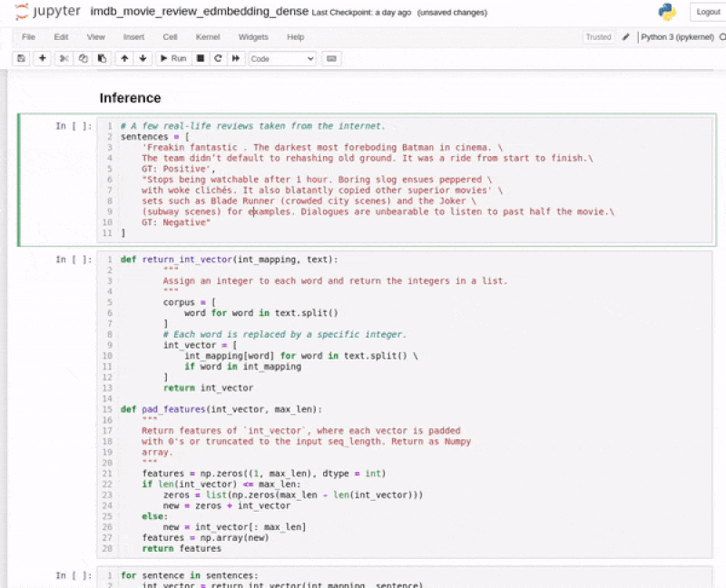726x588 pixels.
Task: Move the selected cell up
Action: [124, 58]
